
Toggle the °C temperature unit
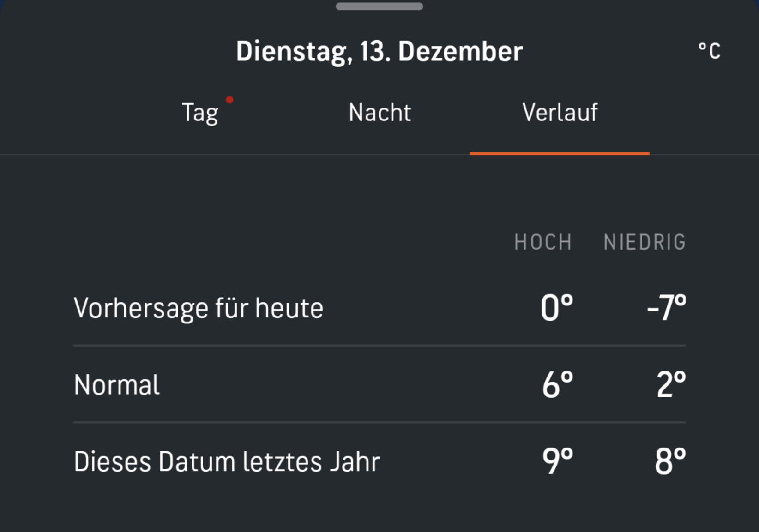click(709, 51)
